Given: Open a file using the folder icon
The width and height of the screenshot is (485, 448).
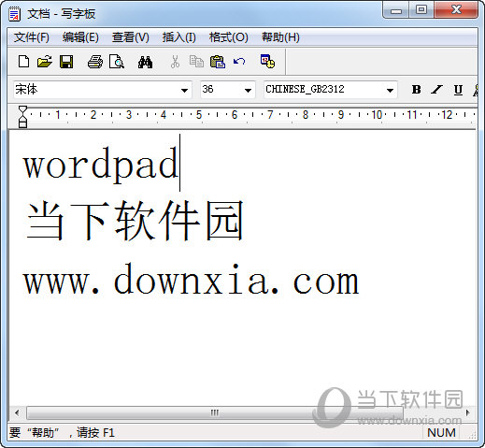Looking at the screenshot, I should click(45, 62).
